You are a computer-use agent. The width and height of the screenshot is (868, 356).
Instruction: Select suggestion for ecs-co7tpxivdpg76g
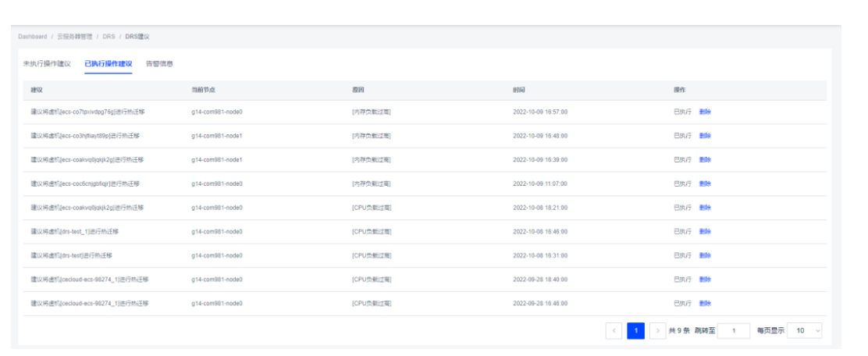pos(87,112)
